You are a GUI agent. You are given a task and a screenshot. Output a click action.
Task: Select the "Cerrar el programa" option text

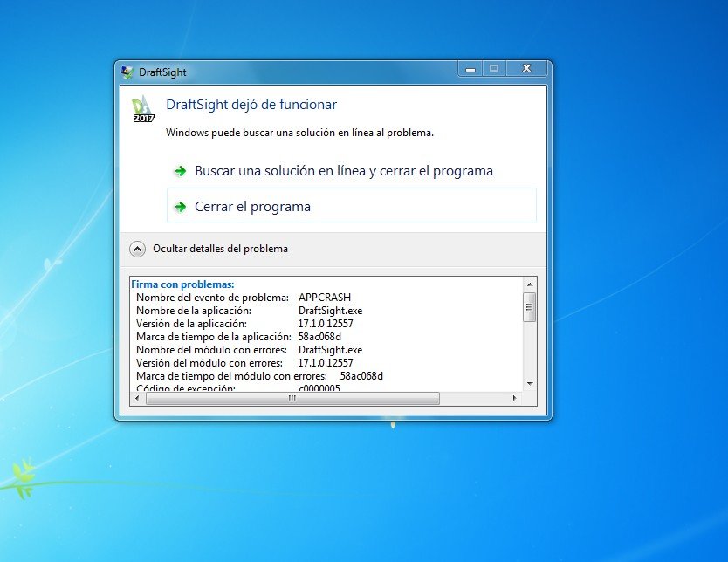252,207
